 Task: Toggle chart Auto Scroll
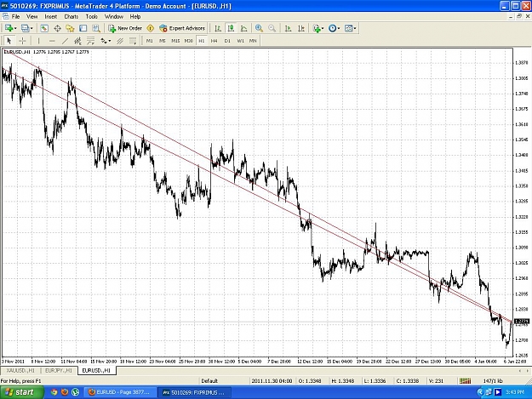[x=288, y=28]
